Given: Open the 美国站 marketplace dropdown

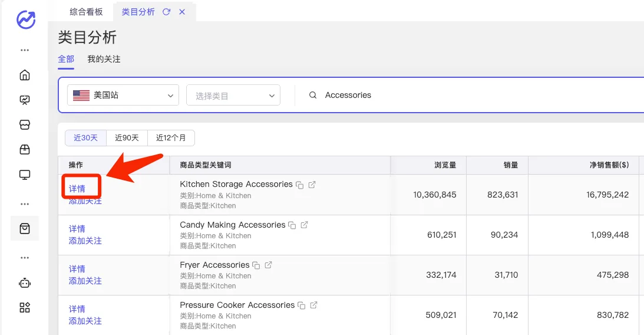Looking at the screenshot, I should (123, 95).
